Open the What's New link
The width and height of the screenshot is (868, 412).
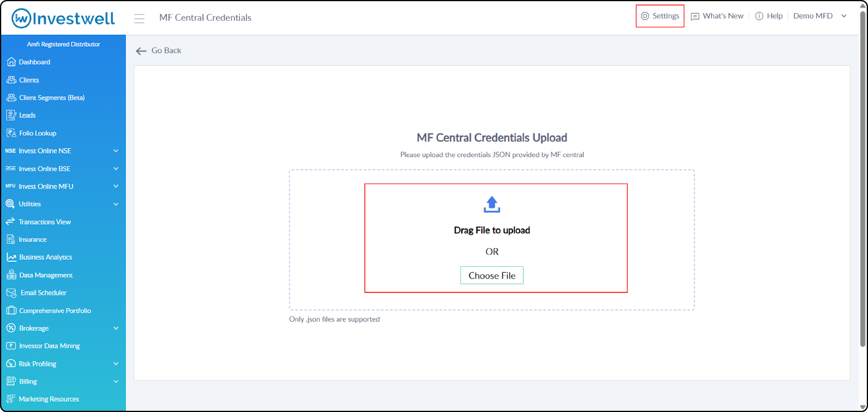tap(717, 16)
